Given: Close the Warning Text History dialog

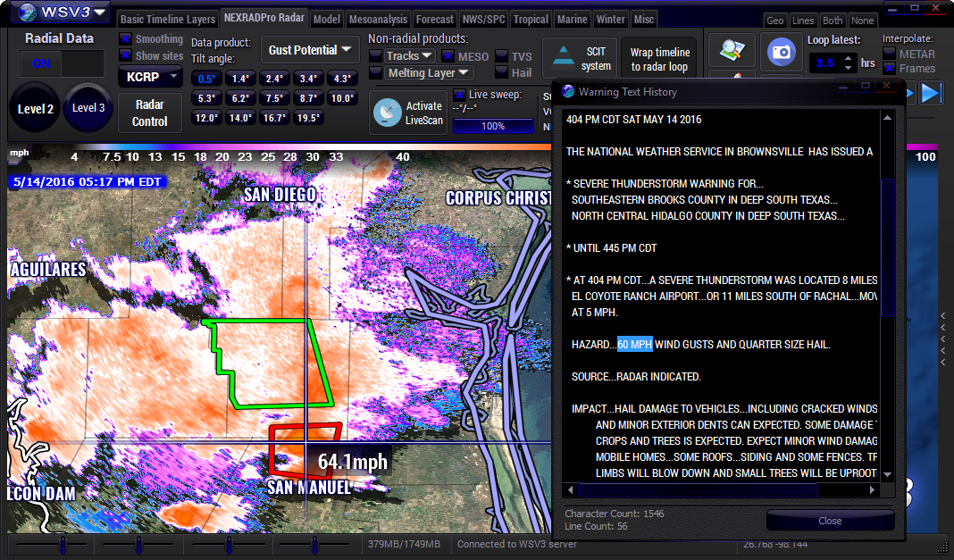Looking at the screenshot, I should 830,521.
